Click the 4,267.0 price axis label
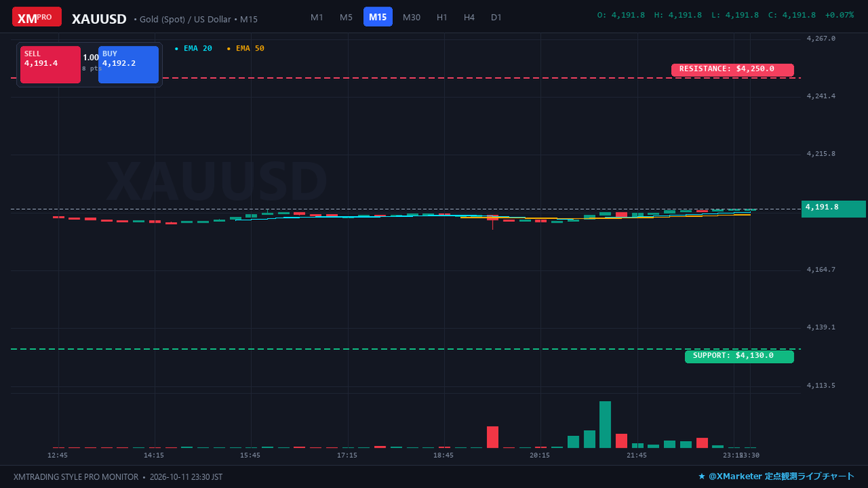 [x=821, y=38]
